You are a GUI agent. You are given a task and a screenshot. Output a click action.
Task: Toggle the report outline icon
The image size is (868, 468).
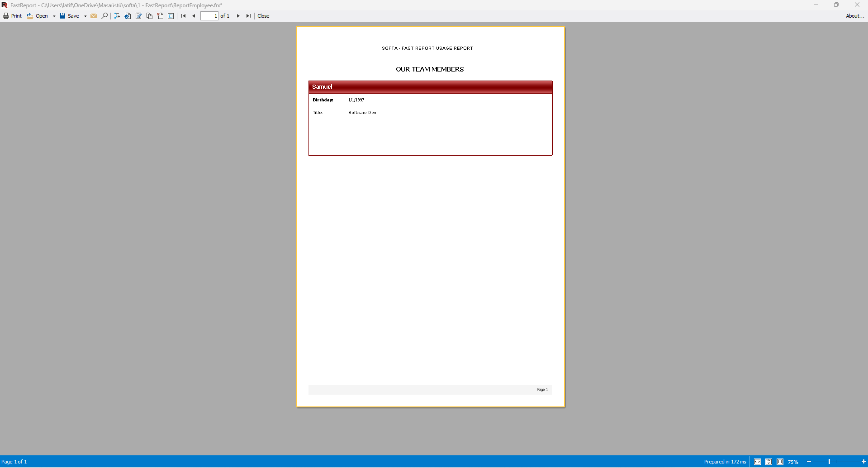pos(117,16)
